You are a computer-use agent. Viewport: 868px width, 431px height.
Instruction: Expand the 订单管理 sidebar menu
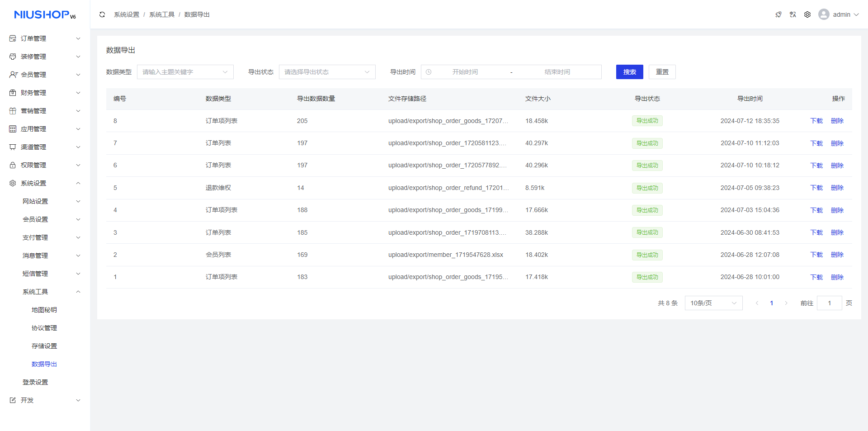pyautogui.click(x=45, y=38)
